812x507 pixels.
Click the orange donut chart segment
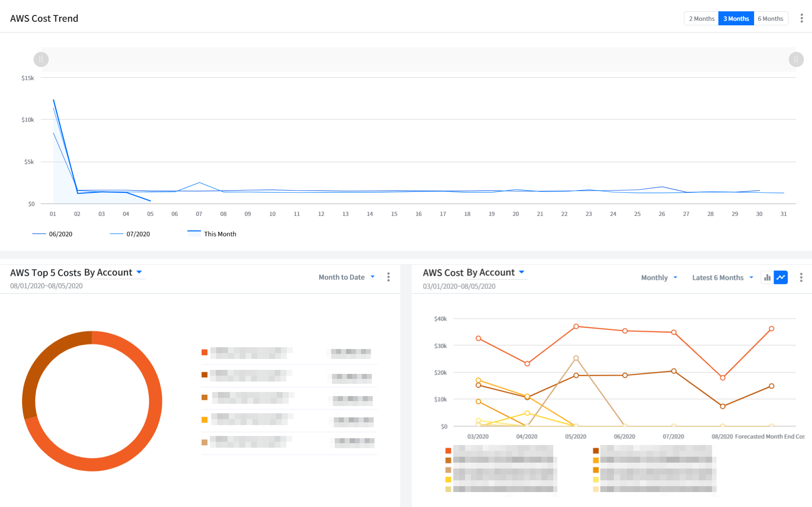tap(149, 430)
